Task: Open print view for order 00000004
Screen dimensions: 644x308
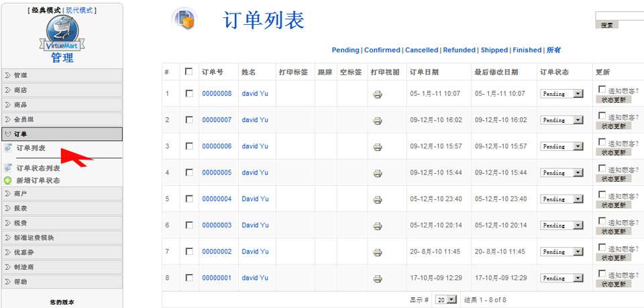Action: [x=378, y=199]
